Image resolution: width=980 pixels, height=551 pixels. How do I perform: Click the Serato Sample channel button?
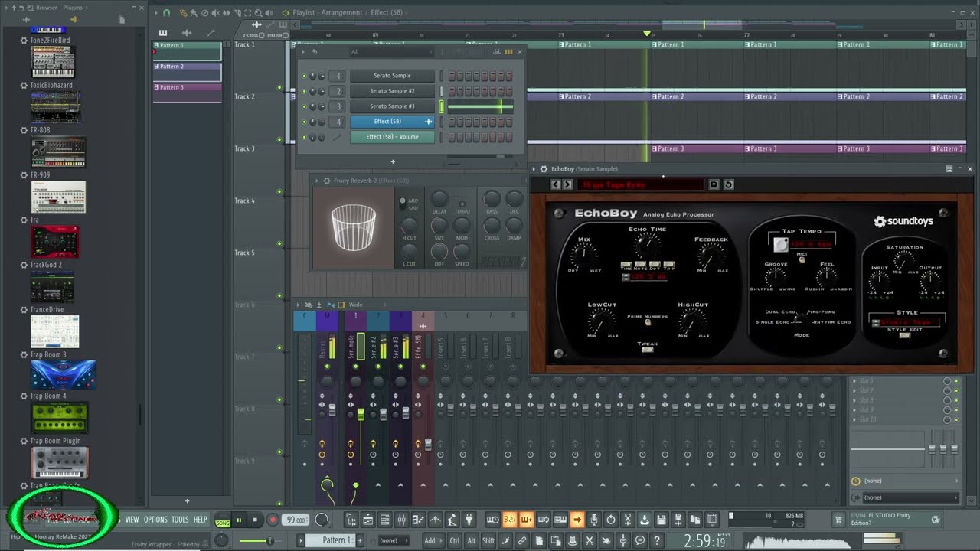click(393, 76)
